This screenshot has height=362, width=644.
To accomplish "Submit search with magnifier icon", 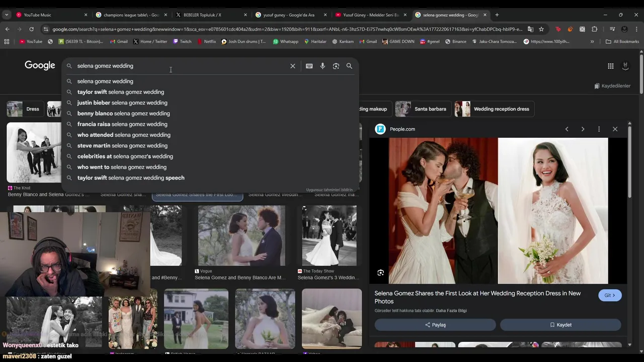I will (x=349, y=66).
